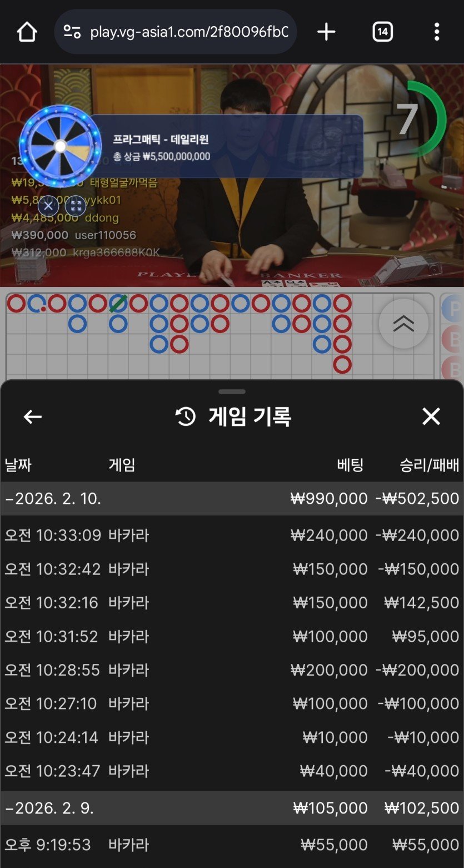Open the 오전 10:33:09 바카라 record
Image resolution: width=464 pixels, height=868 pixels.
(232, 535)
